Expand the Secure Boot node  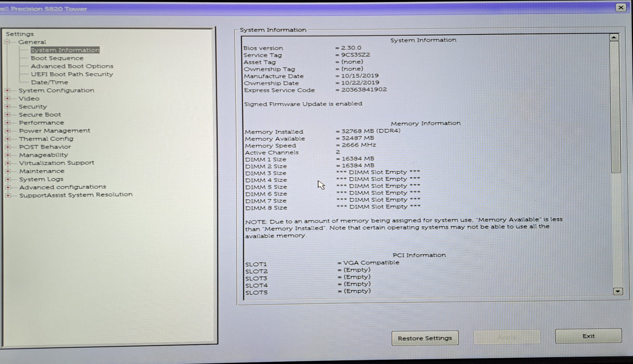click(x=8, y=114)
